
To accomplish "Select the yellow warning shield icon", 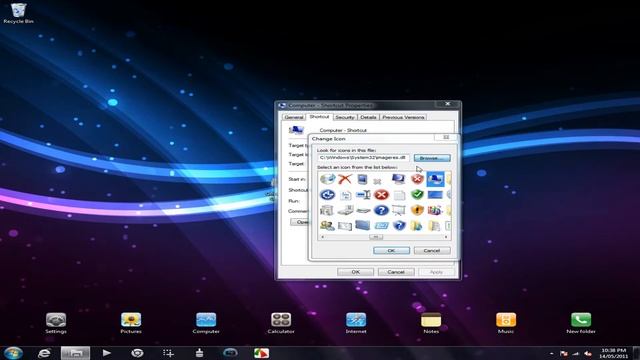I will (x=417, y=210).
